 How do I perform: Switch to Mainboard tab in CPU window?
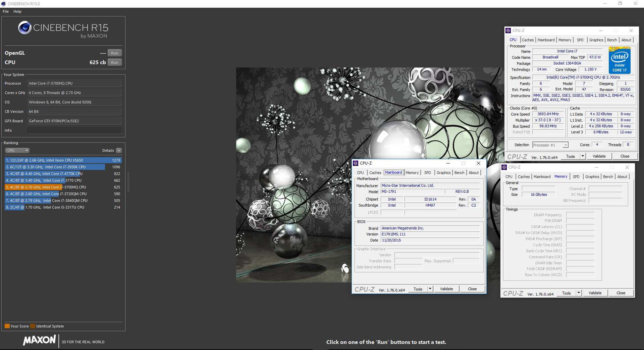(x=546, y=40)
